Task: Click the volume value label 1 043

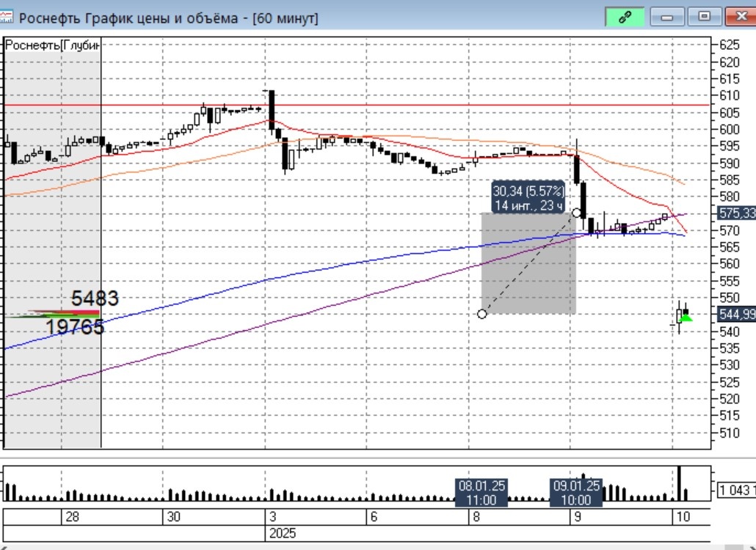Action: [x=737, y=491]
